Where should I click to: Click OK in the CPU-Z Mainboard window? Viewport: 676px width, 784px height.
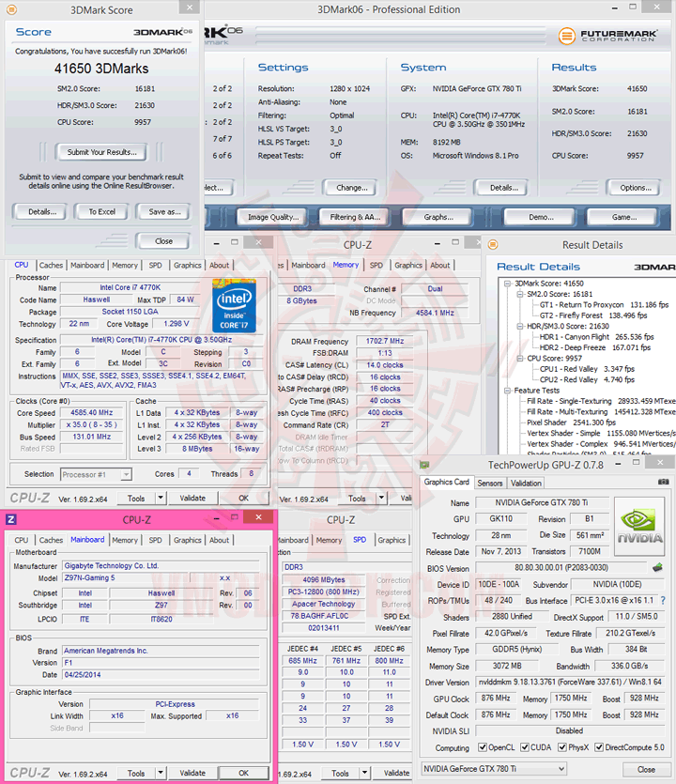[x=243, y=773]
